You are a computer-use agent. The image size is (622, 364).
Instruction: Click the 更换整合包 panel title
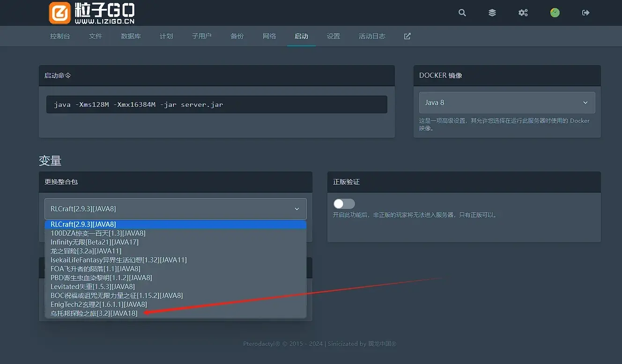pyautogui.click(x=61, y=182)
